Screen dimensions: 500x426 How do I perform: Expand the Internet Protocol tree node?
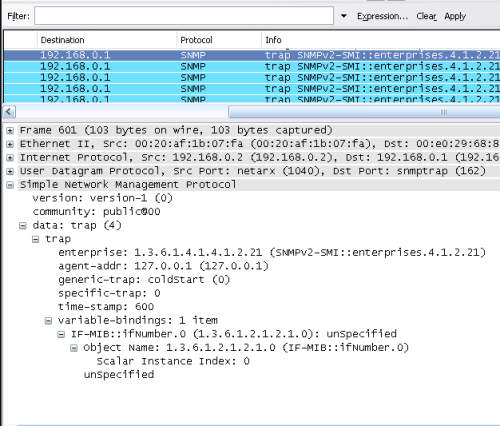click(10, 158)
